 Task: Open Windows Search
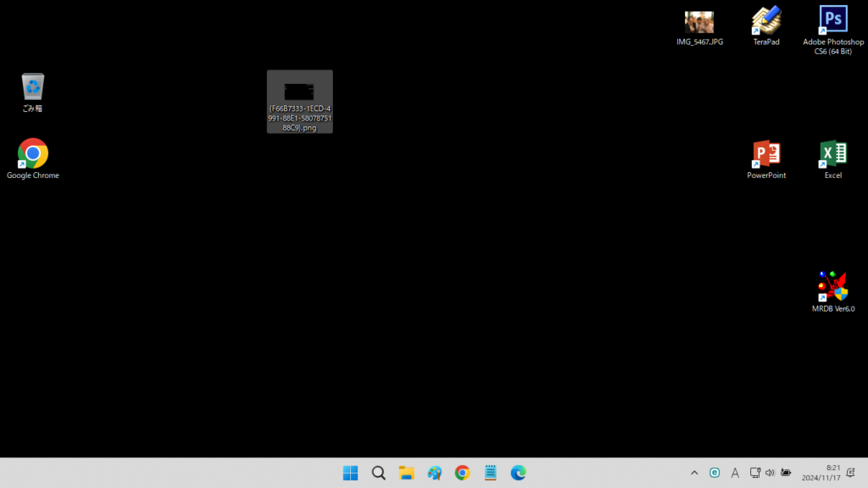point(378,473)
